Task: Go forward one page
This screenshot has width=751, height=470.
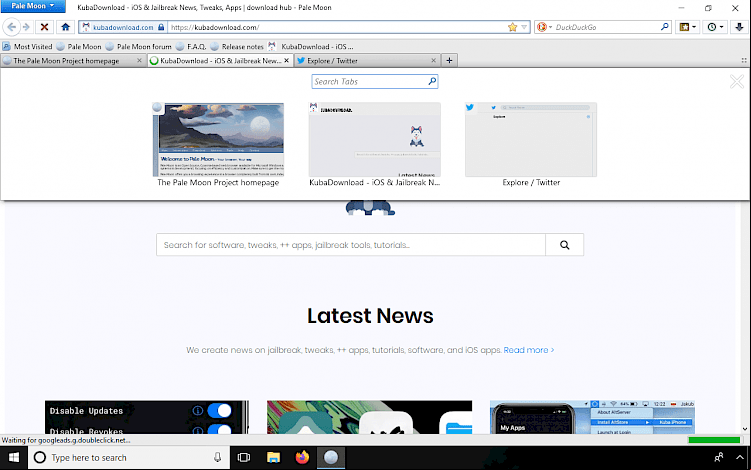Action: 26,27
